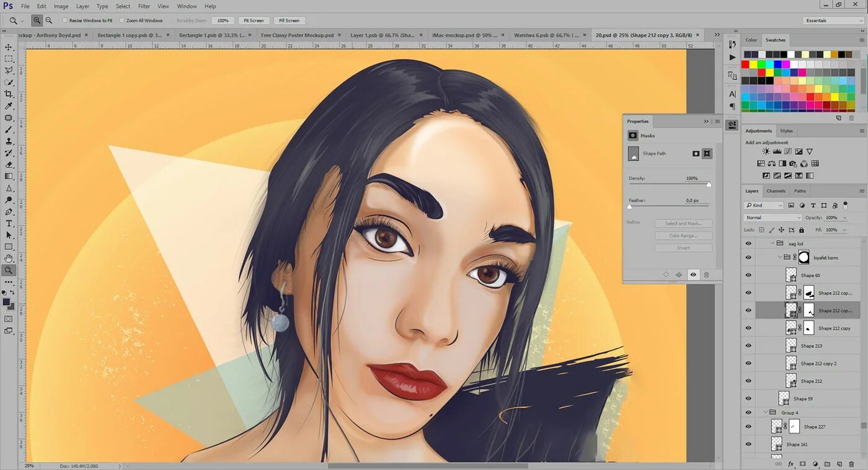Open the layer Fill dropdown arrow

844,230
